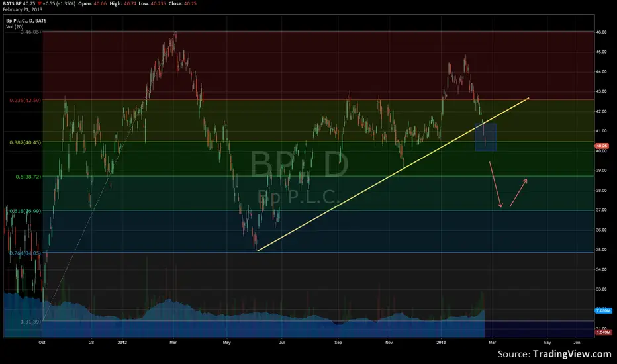Click 46.00 on the price axis
Viewport: 617px width, 364px height.
point(601,32)
